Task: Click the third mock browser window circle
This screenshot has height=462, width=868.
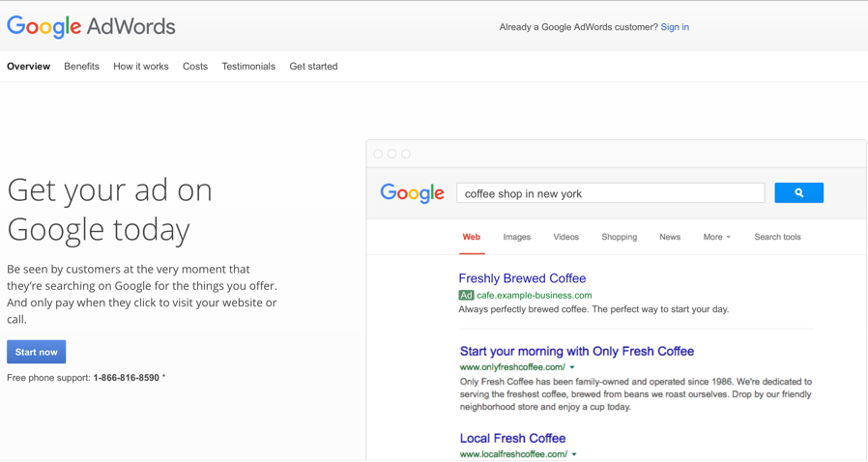Action: click(x=406, y=154)
